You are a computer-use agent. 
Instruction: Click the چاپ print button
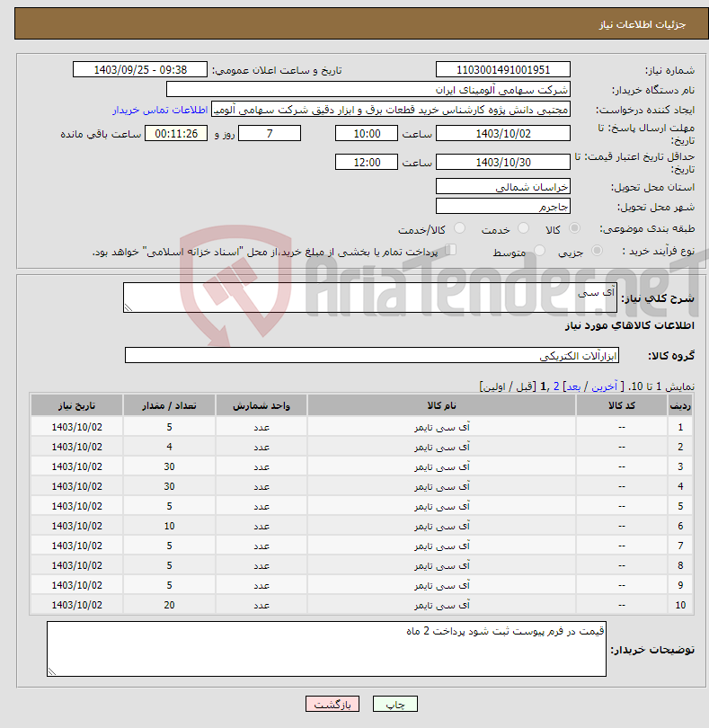point(395,704)
